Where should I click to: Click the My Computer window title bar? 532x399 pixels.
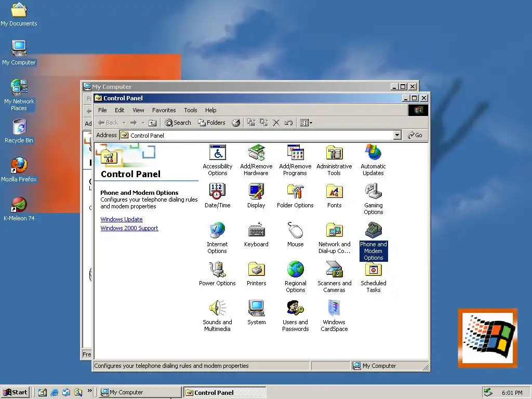point(237,87)
